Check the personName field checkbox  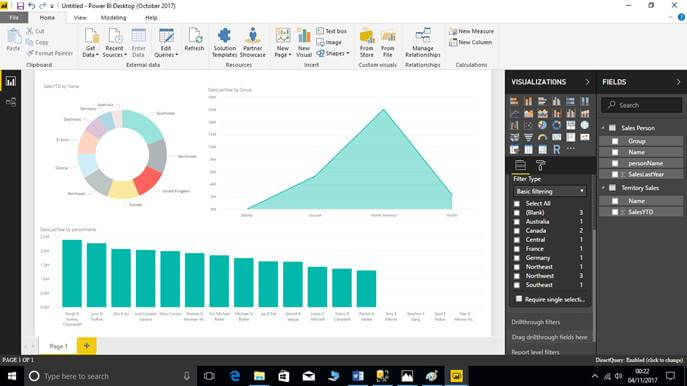pyautogui.click(x=615, y=163)
